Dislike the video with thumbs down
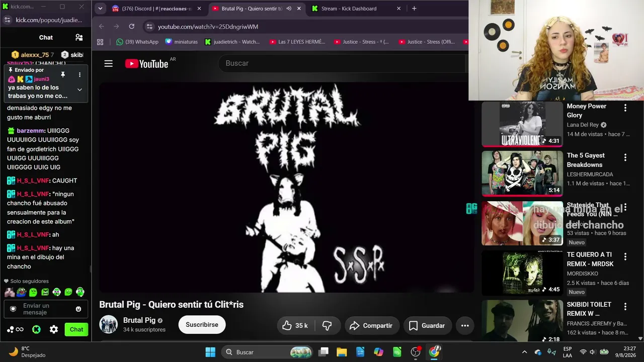 point(327,326)
